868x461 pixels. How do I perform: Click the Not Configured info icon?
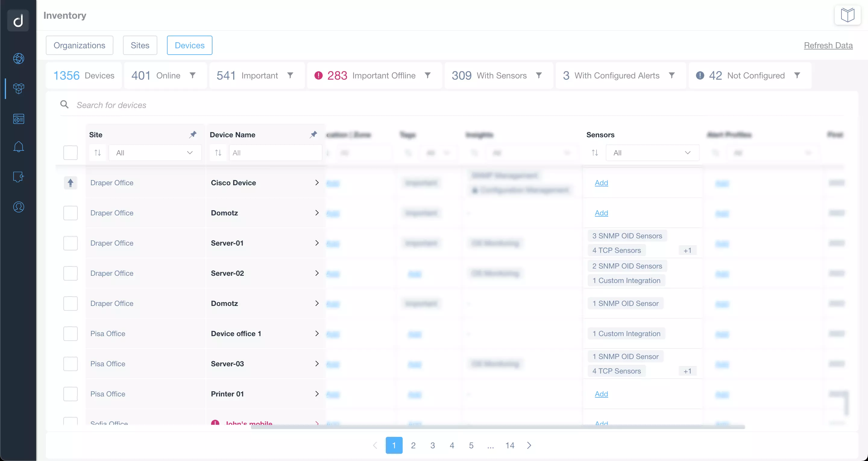700,75
